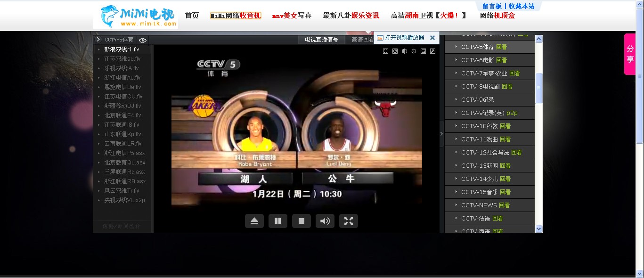The height and width of the screenshot is (278, 644).
Task: Select source 恩施电信Be.flv
Action: click(x=122, y=87)
